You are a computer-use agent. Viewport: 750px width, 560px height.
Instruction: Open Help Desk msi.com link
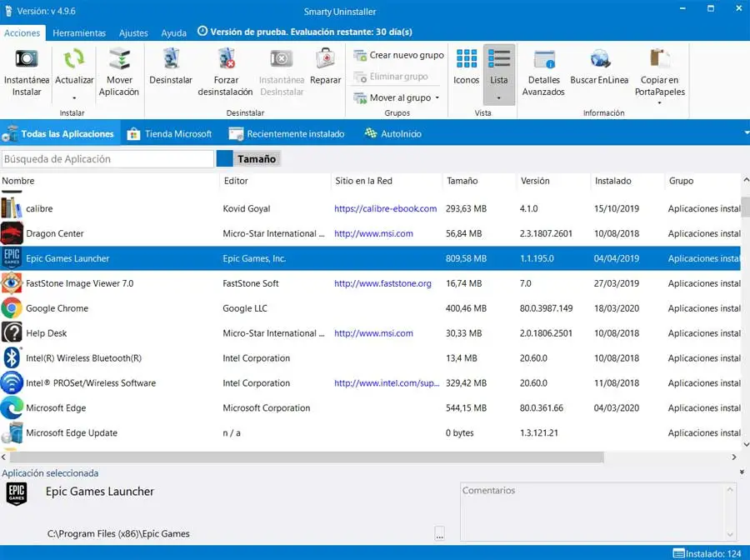pos(373,332)
